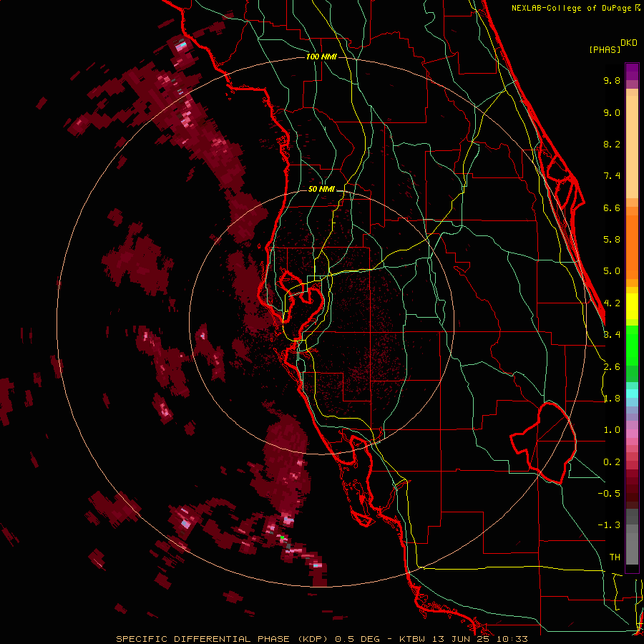Click the 7.4 color scale value
Screen dimensions: 644x644
click(x=612, y=176)
